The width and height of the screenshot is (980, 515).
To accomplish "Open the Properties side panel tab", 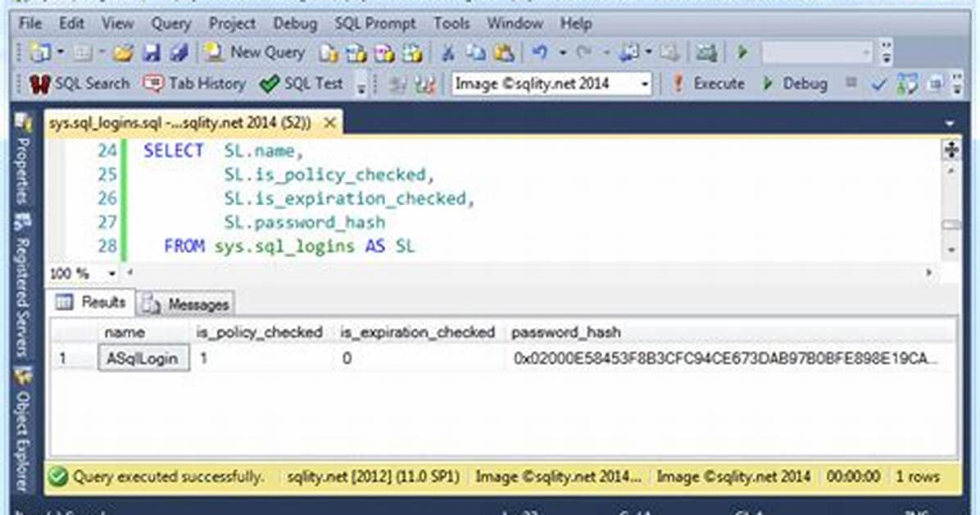I will pos(22,160).
